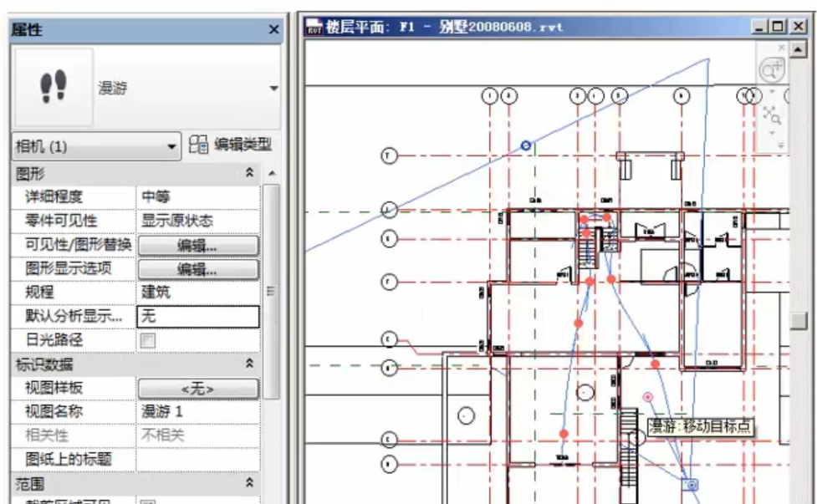Collapse the 范围 properties section
Screen dimensions: 817x504
pyautogui.click(x=249, y=483)
